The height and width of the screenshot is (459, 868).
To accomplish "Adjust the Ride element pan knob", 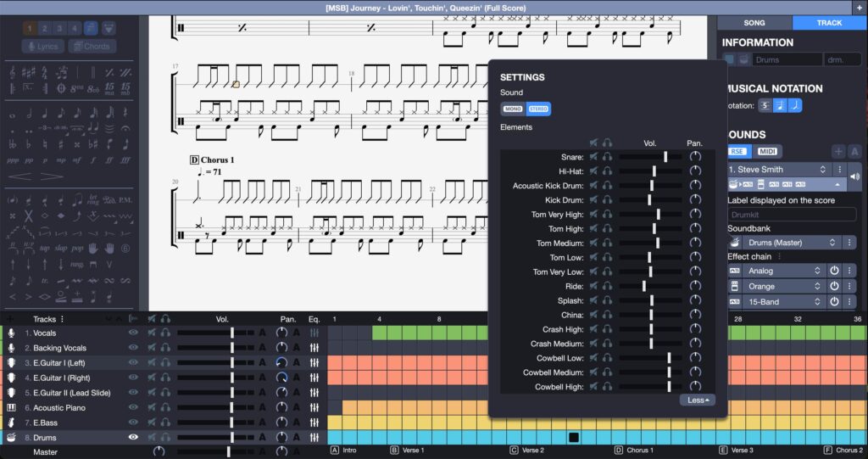I will coord(696,287).
